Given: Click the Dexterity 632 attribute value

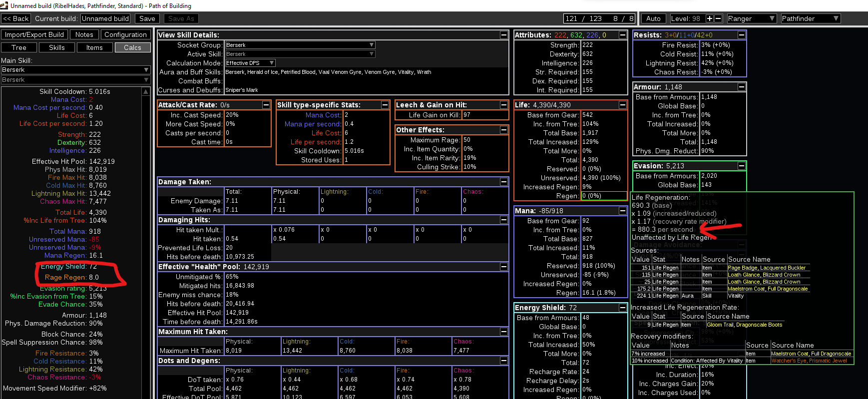Looking at the screenshot, I should pyautogui.click(x=588, y=54).
